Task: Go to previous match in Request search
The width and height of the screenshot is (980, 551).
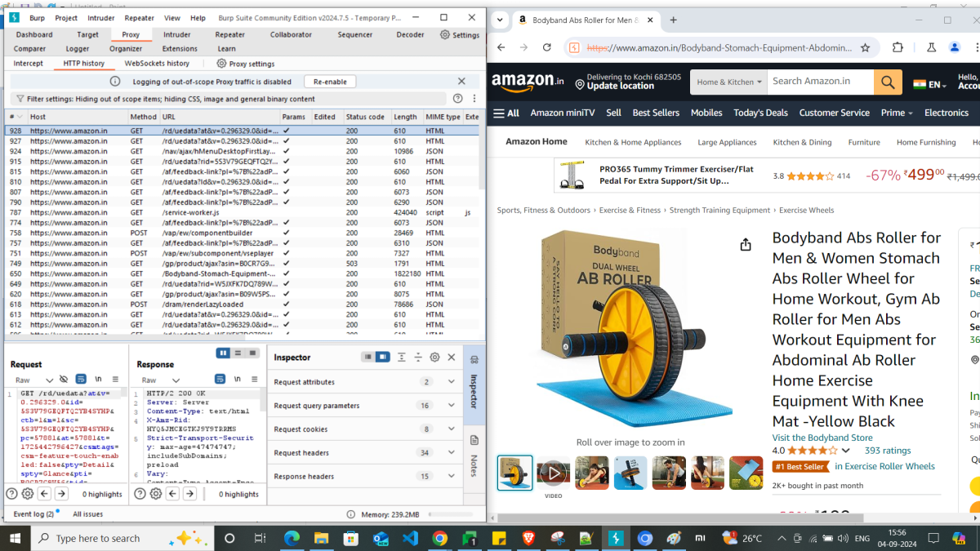Action: pyautogui.click(x=44, y=494)
